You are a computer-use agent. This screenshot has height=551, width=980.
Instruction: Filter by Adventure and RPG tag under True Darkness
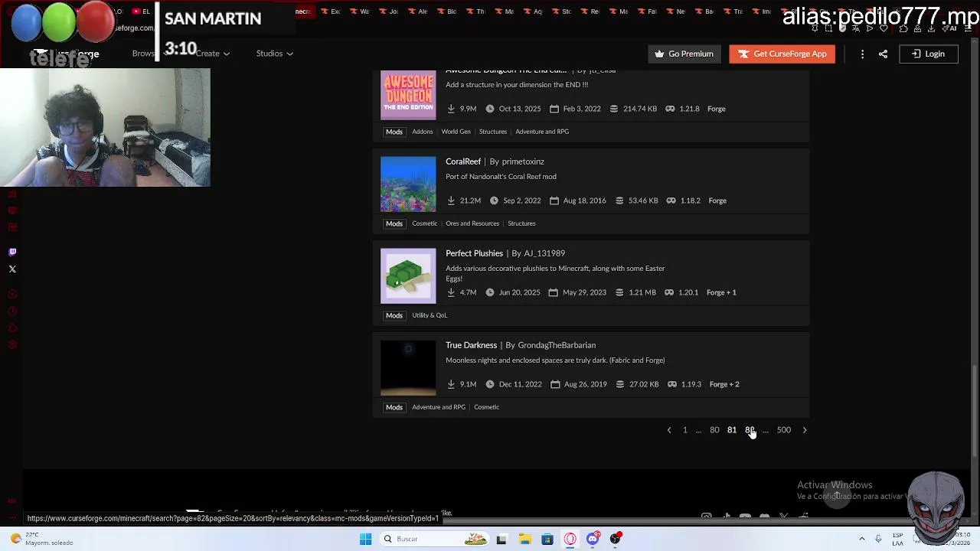(439, 407)
